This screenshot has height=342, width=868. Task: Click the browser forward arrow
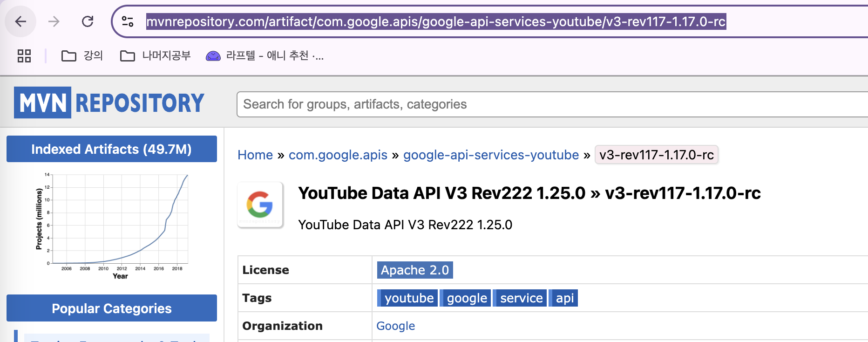click(54, 21)
